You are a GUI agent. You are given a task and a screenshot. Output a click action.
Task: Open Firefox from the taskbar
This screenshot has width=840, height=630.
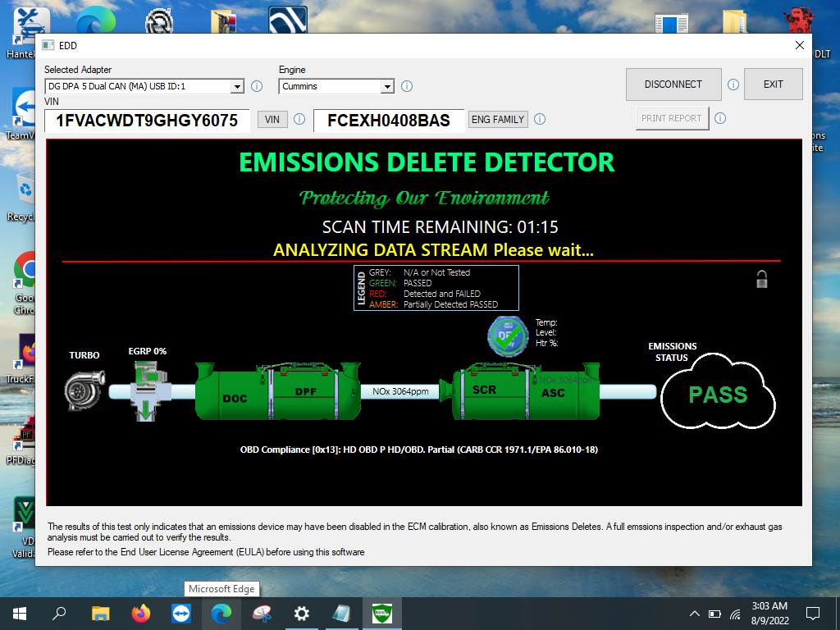(141, 614)
